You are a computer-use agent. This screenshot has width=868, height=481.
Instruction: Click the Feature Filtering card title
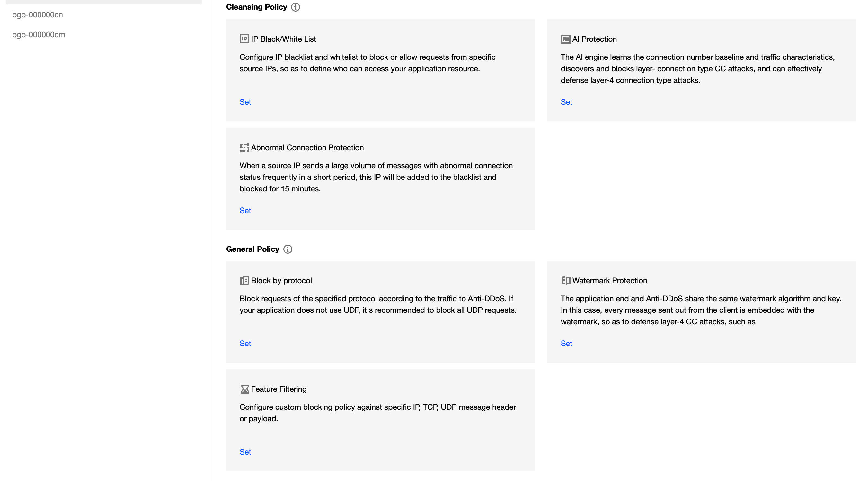[x=279, y=389]
